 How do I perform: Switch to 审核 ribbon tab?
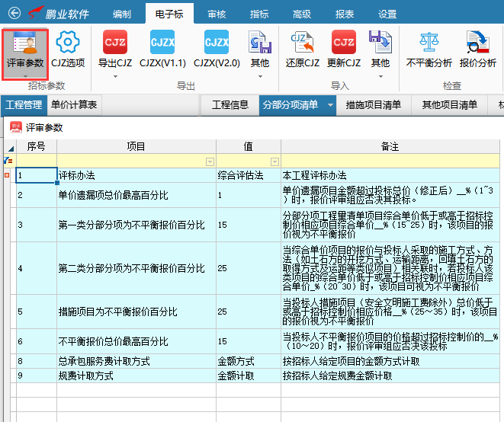click(x=216, y=14)
